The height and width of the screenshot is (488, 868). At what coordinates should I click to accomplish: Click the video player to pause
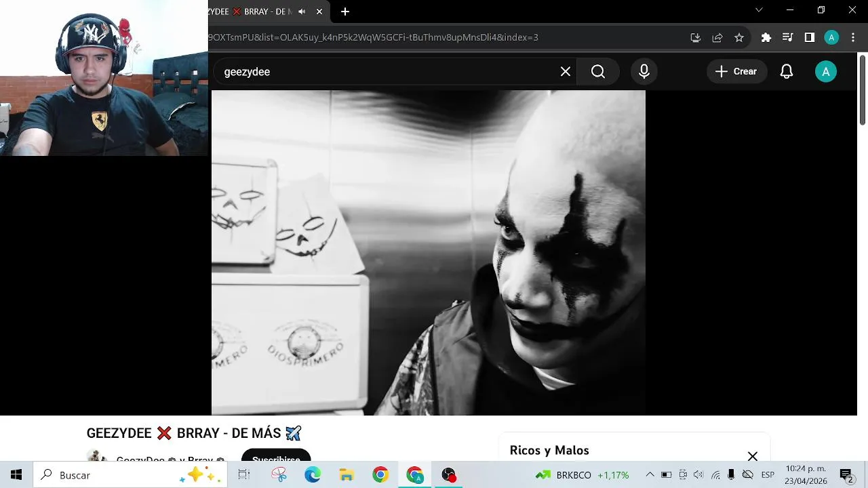click(x=429, y=253)
